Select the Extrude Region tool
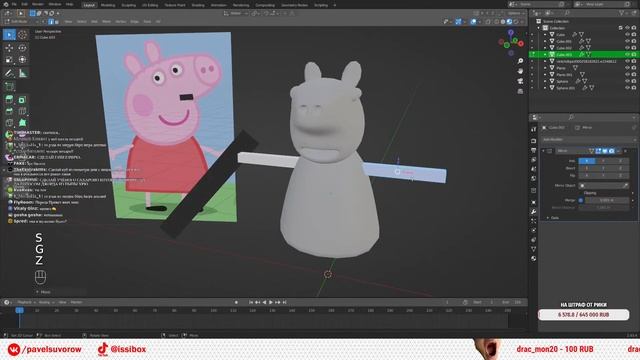Image resolution: width=640 pixels, height=360 pixels. pos(9,100)
